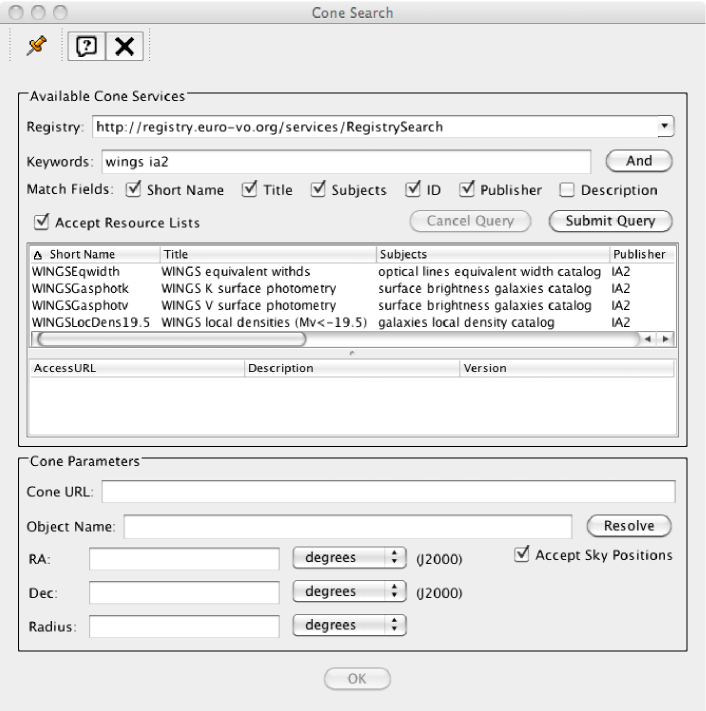The width and height of the screenshot is (706, 711).
Task: Focus the Object Name text field
Action: click(346, 525)
